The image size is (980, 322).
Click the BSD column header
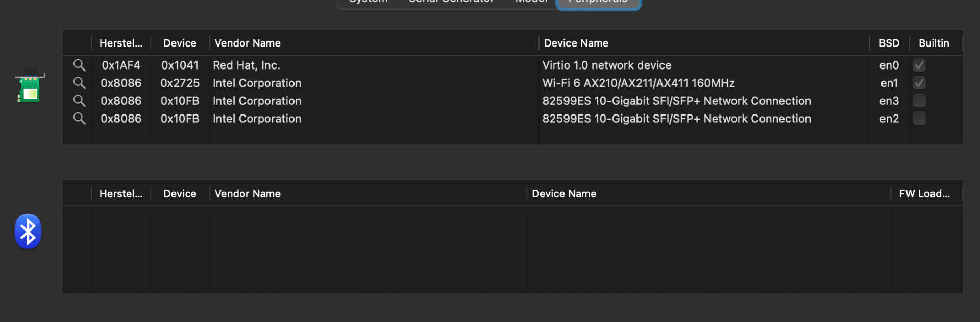pyautogui.click(x=889, y=43)
